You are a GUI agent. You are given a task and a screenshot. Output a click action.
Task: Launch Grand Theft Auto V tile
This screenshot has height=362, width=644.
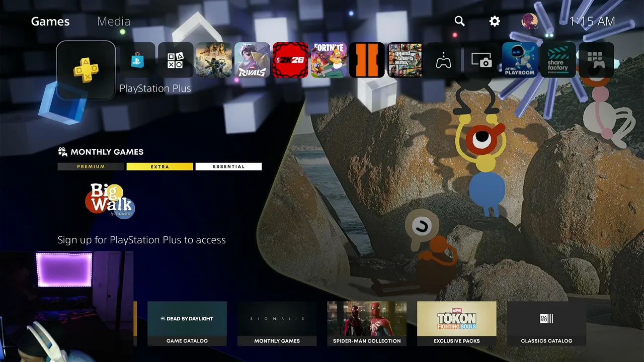click(405, 60)
